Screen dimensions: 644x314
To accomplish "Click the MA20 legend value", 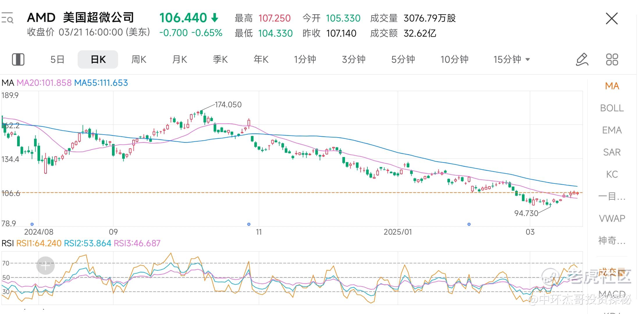I will [44, 83].
